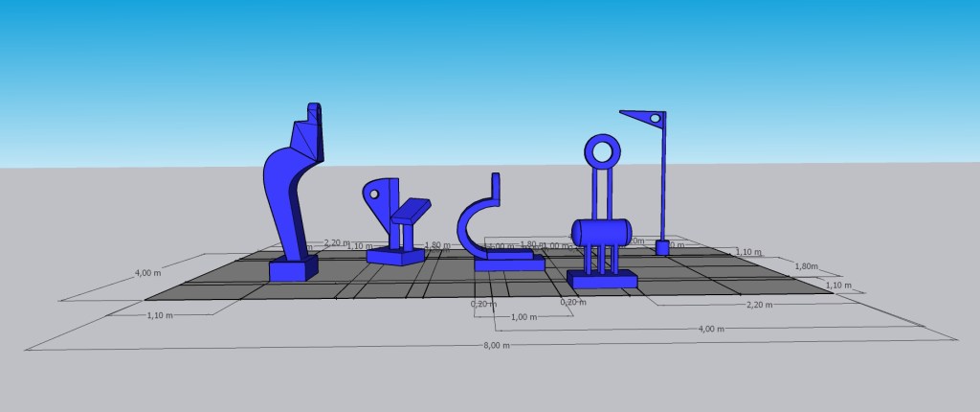Select the 4,00 m label on left side
This screenshot has width=980, height=412.
(x=147, y=273)
